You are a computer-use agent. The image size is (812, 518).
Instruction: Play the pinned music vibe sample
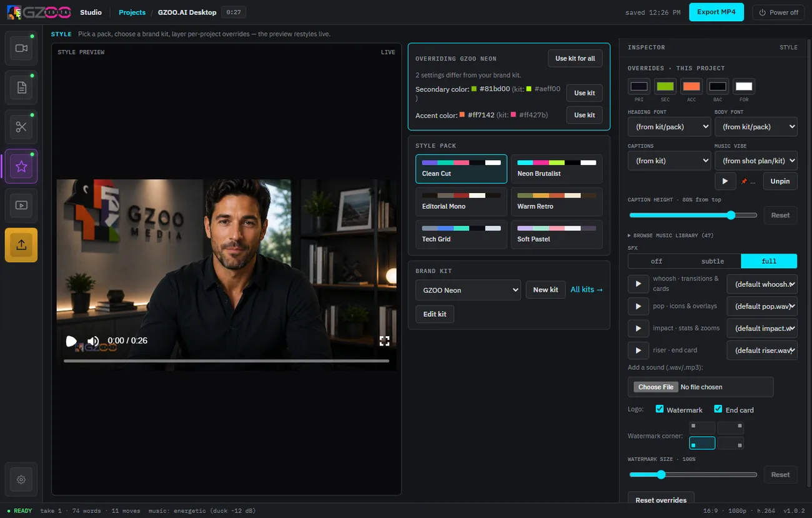[725, 181]
